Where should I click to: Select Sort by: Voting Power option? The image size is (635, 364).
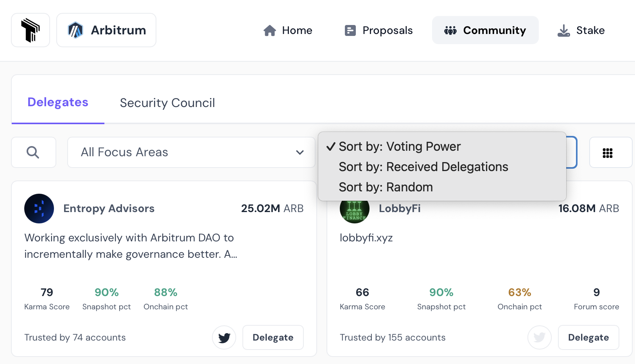coord(400,146)
